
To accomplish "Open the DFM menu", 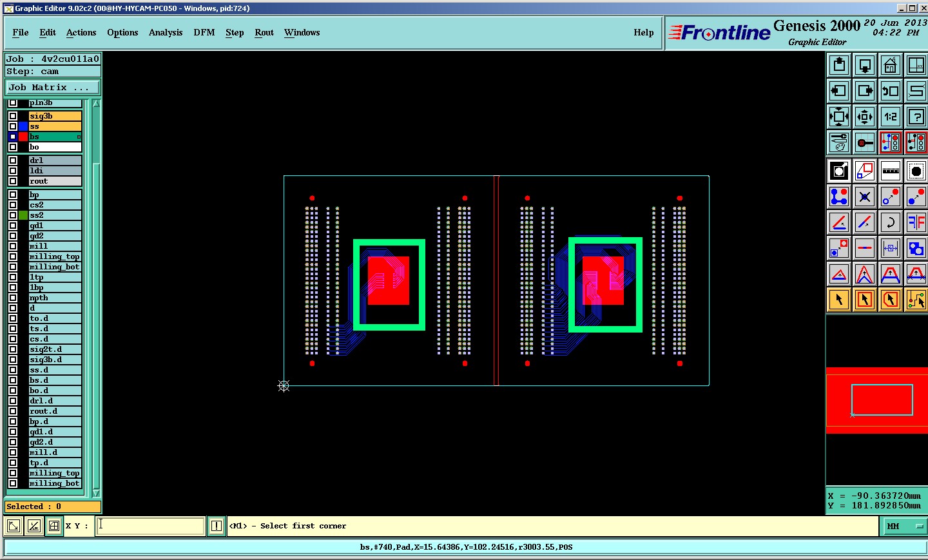I will point(204,32).
